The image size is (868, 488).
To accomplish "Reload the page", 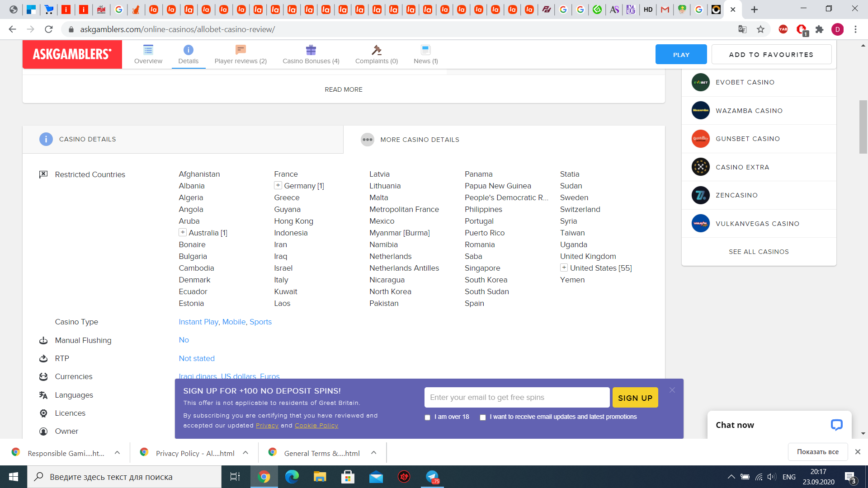I will [x=49, y=29].
